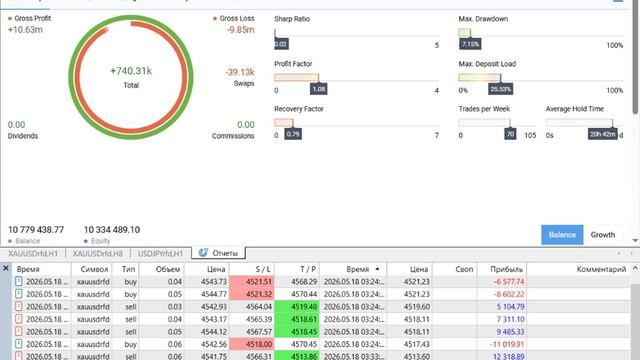Close the trade history panel with X
Image resolution: width=640 pixels, height=360 pixels.
6,268
